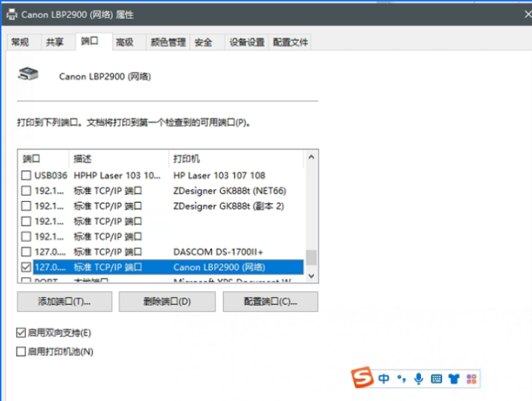The height and width of the screenshot is (401, 532).
Task: Click the punctuation mode icon in Sogou bar
Action: [401, 378]
